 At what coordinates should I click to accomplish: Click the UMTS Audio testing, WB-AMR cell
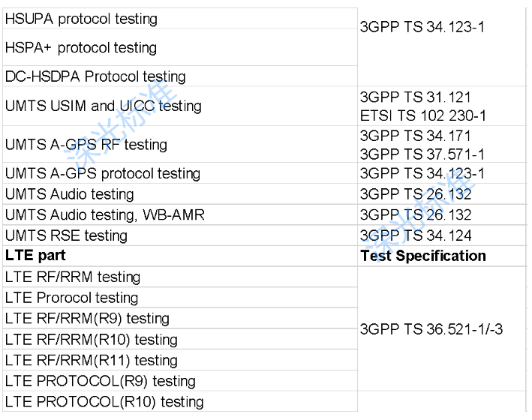coord(104,215)
